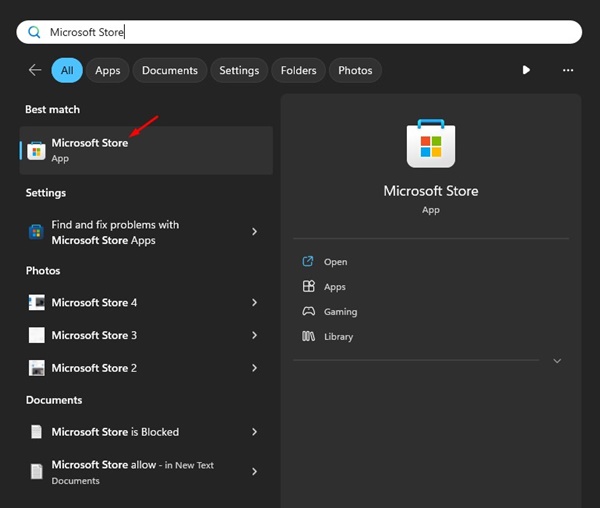Choose the Gaming action
This screenshot has width=600, height=508.
point(341,312)
